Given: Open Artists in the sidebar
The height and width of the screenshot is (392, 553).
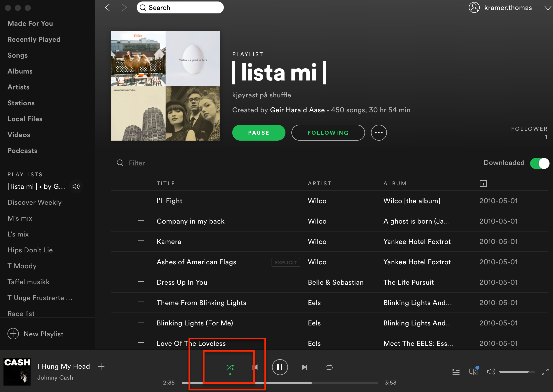Looking at the screenshot, I should pos(19,87).
